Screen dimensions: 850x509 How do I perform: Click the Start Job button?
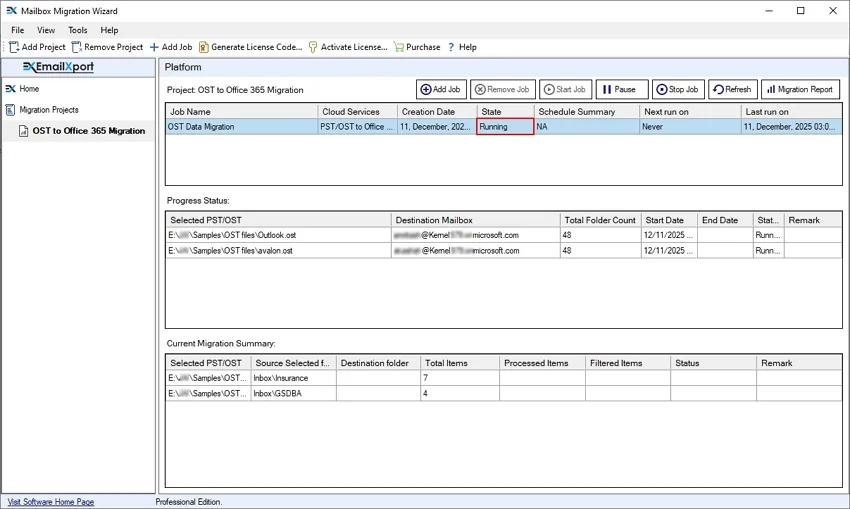point(565,89)
